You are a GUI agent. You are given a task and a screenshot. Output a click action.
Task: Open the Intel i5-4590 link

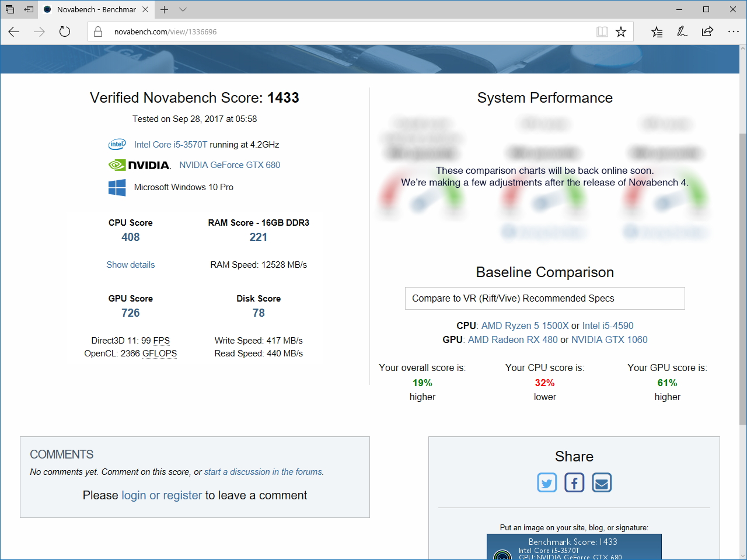[608, 325]
